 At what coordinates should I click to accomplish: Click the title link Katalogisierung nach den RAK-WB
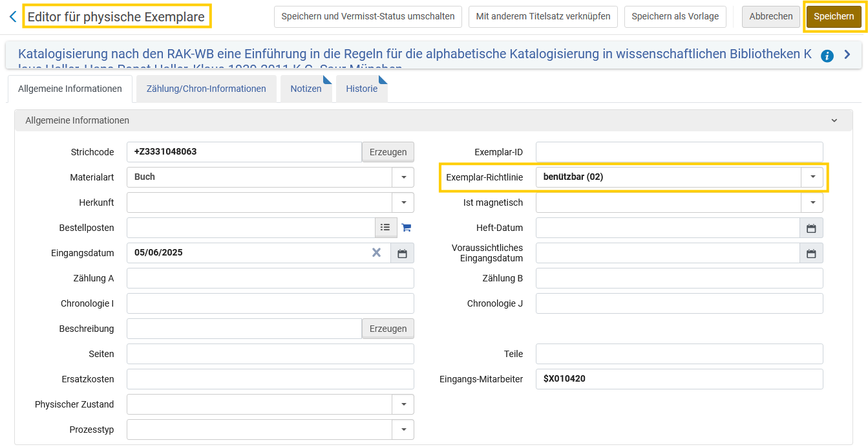pyautogui.click(x=414, y=54)
